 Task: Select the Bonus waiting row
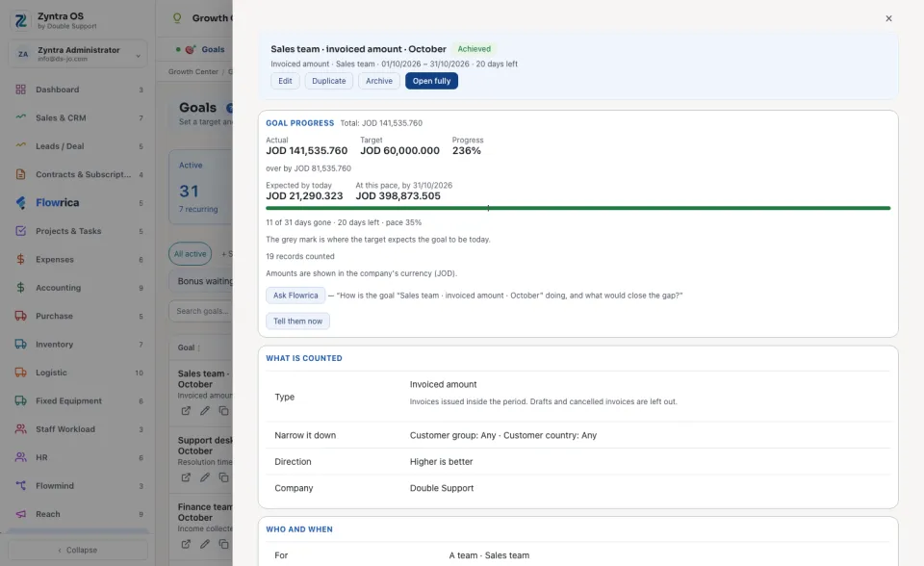pyautogui.click(x=201, y=281)
